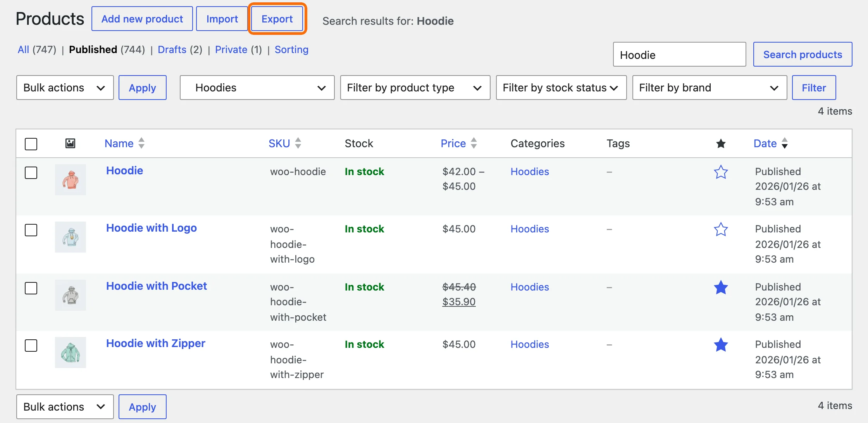Sort products by Date column
Image resolution: width=868 pixels, height=423 pixels.
(x=771, y=143)
